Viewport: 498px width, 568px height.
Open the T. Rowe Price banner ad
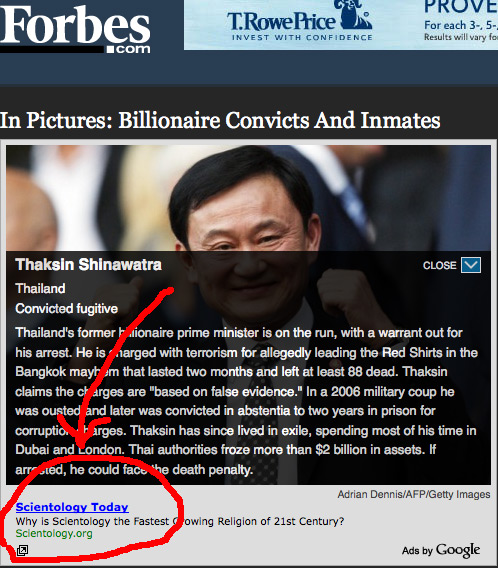[x=341, y=25]
